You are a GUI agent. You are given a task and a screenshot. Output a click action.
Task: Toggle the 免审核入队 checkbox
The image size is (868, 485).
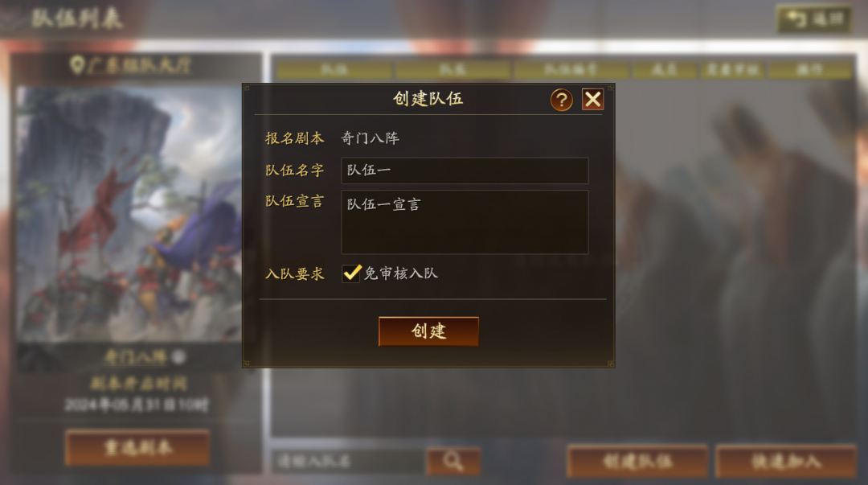[x=351, y=273]
